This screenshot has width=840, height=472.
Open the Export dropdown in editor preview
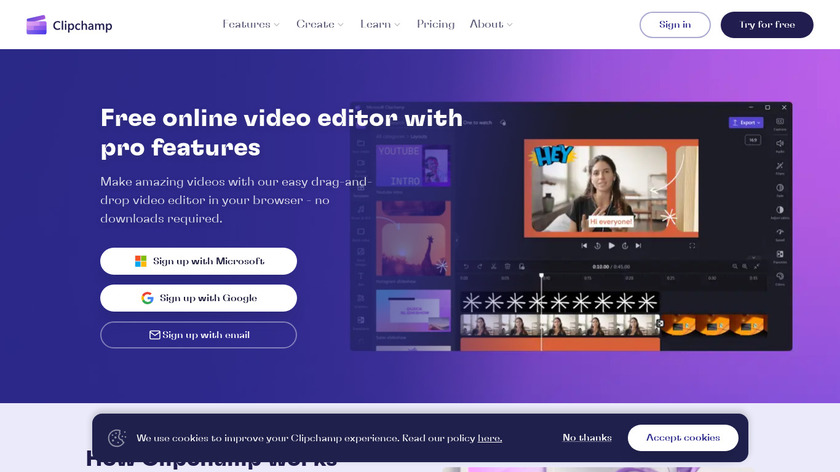click(x=746, y=123)
